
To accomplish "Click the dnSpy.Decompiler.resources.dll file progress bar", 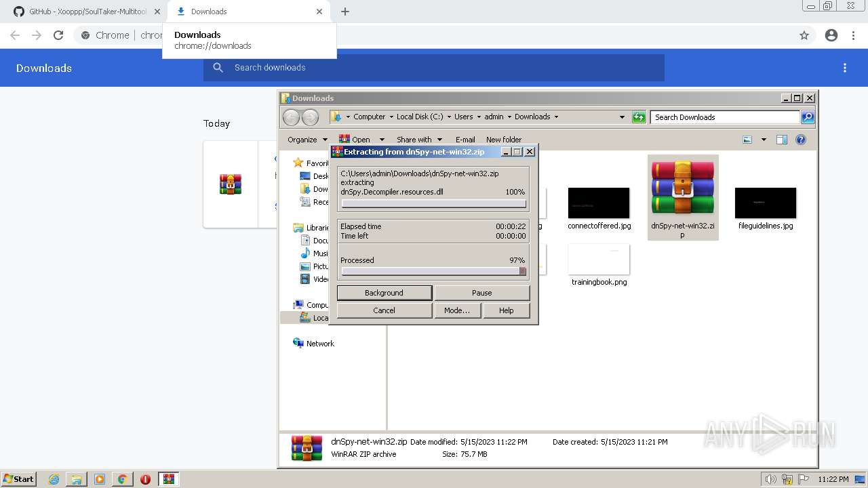I will coord(433,203).
